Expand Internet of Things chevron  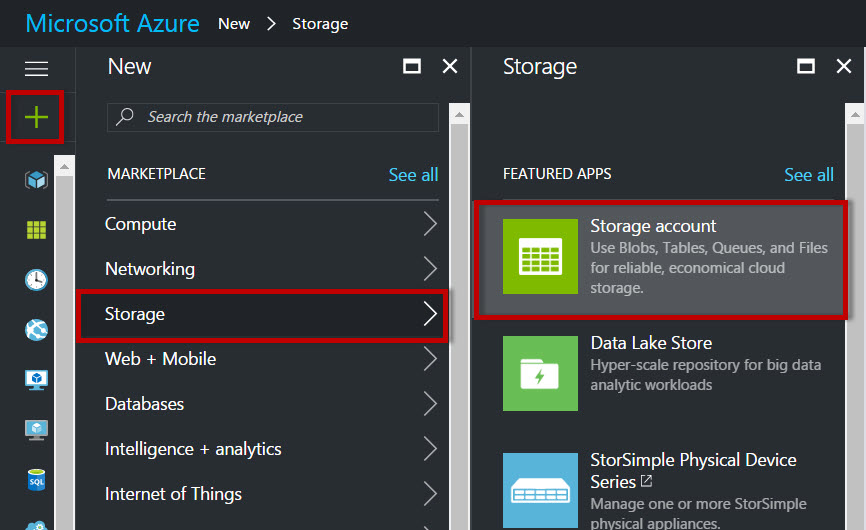coord(430,494)
